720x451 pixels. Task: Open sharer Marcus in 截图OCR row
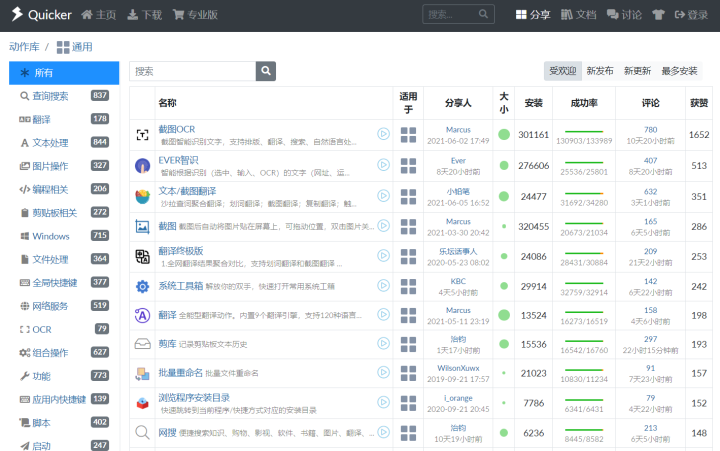pyautogui.click(x=458, y=130)
